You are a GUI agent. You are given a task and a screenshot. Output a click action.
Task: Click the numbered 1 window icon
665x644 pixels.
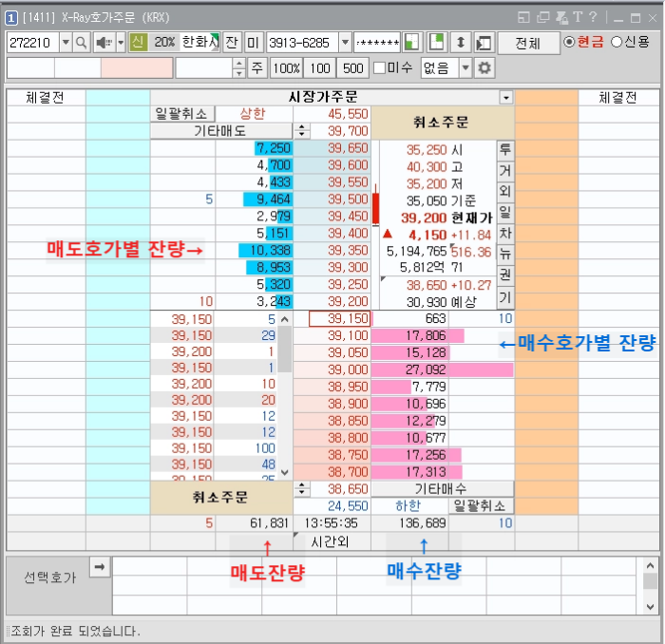[x=11, y=18]
